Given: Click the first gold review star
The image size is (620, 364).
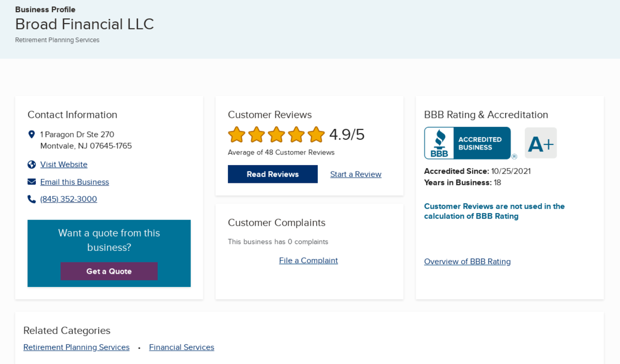Looking at the screenshot, I should pos(236,135).
